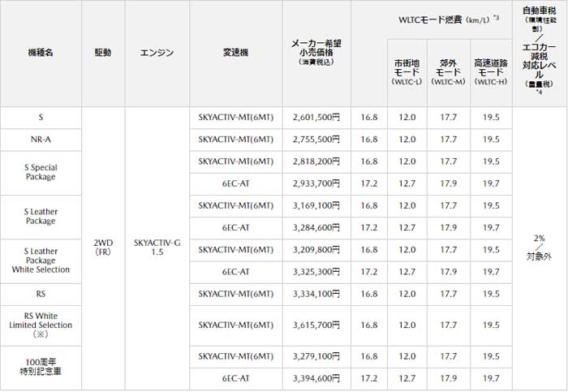568x392 pixels.
Task: Click the price 2,755,500円
Action: (x=316, y=140)
